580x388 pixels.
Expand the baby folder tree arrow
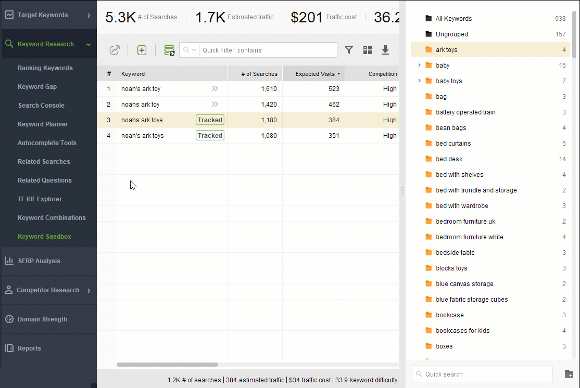tap(419, 65)
